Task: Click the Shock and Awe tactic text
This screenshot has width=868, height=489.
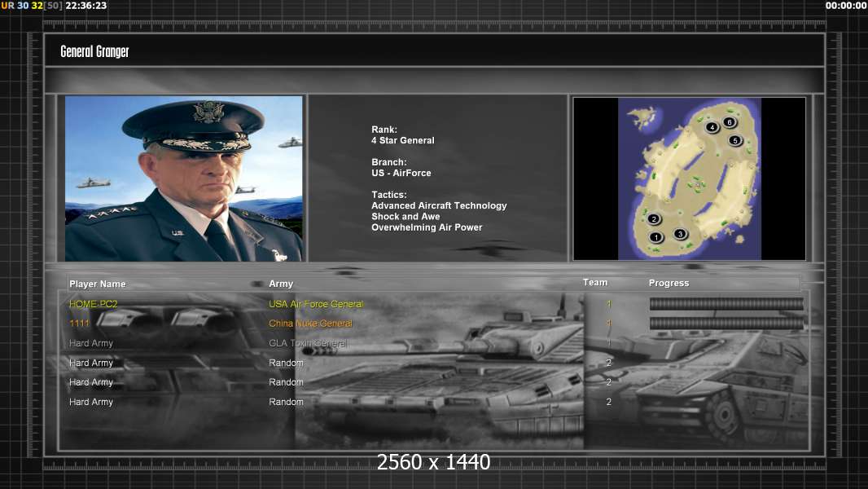Action: point(406,217)
